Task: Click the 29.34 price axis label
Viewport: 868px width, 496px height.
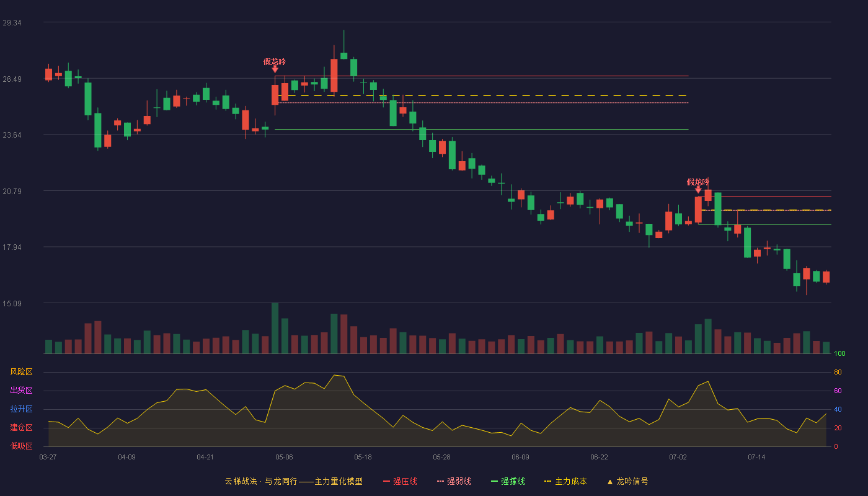Action: point(12,22)
